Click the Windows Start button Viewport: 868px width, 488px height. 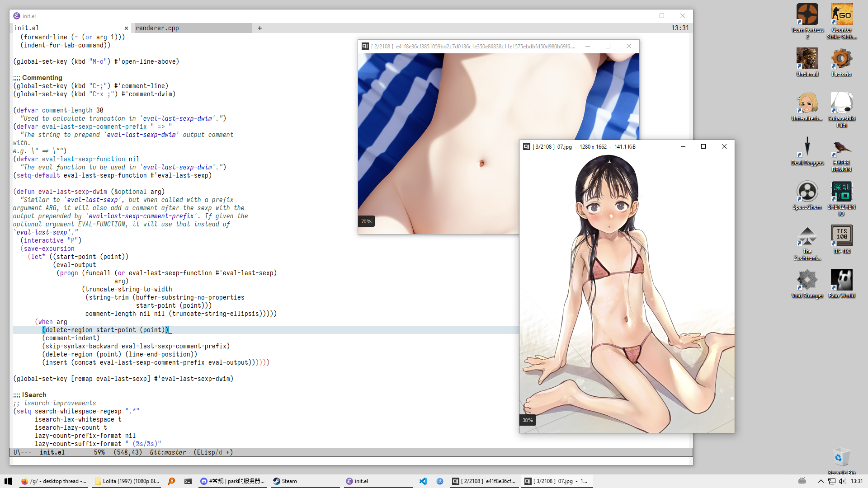[8, 481]
